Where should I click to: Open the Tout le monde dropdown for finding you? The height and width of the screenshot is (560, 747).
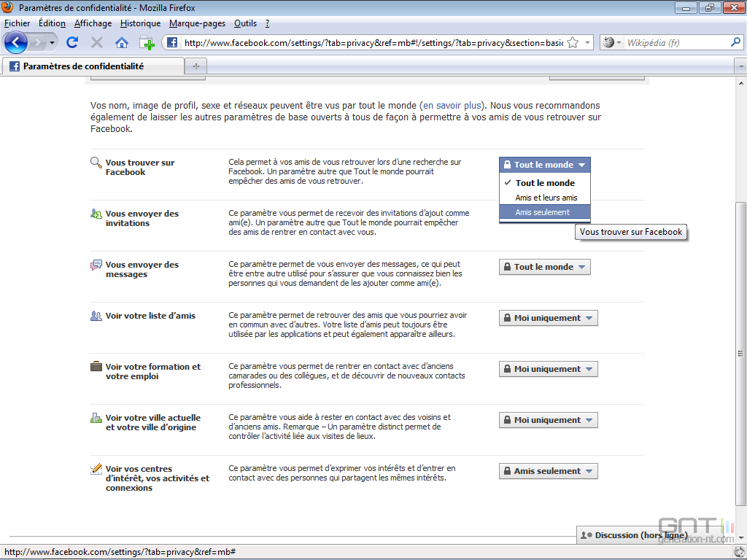(x=544, y=165)
